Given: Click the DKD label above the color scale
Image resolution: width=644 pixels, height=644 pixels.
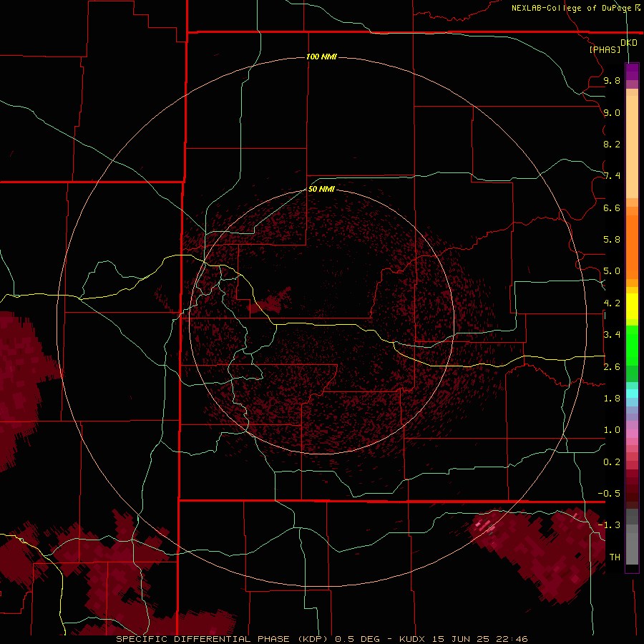Looking at the screenshot, I should coord(629,43).
